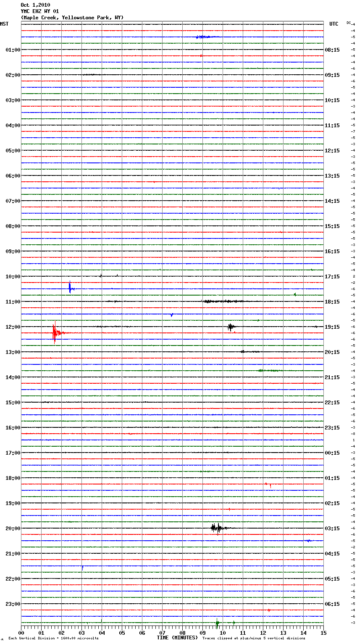357x644 pixels.
Task: Click the '10:00' MST time label
Action: pos(13,277)
